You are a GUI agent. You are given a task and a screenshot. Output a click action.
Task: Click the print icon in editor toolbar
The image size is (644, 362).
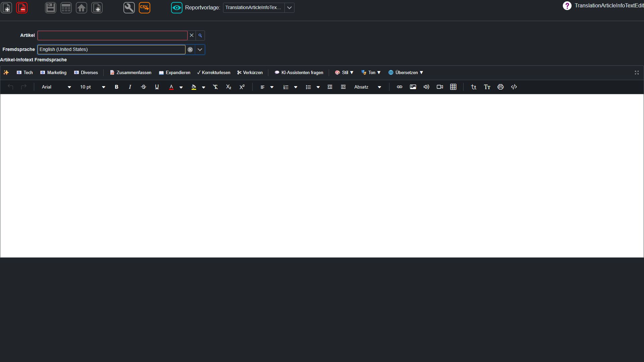tap(500, 87)
